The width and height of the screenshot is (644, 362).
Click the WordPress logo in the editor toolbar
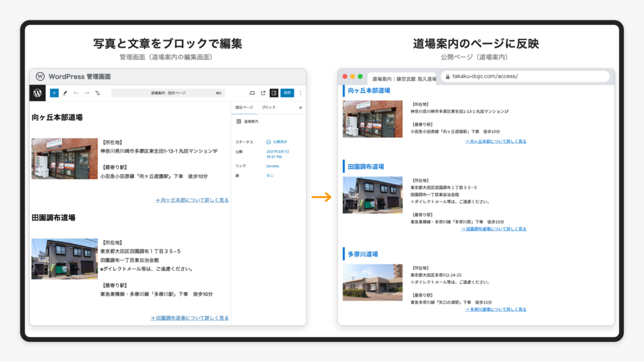point(37,93)
